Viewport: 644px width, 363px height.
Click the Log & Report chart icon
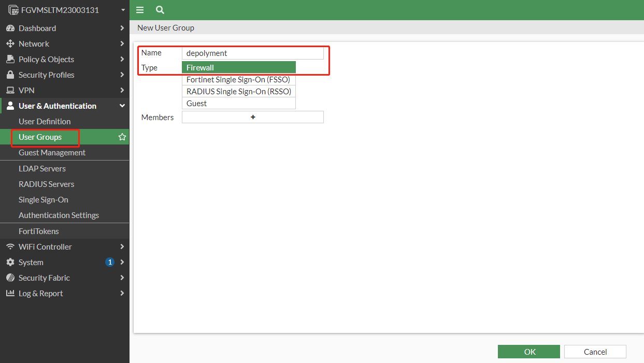(x=11, y=293)
